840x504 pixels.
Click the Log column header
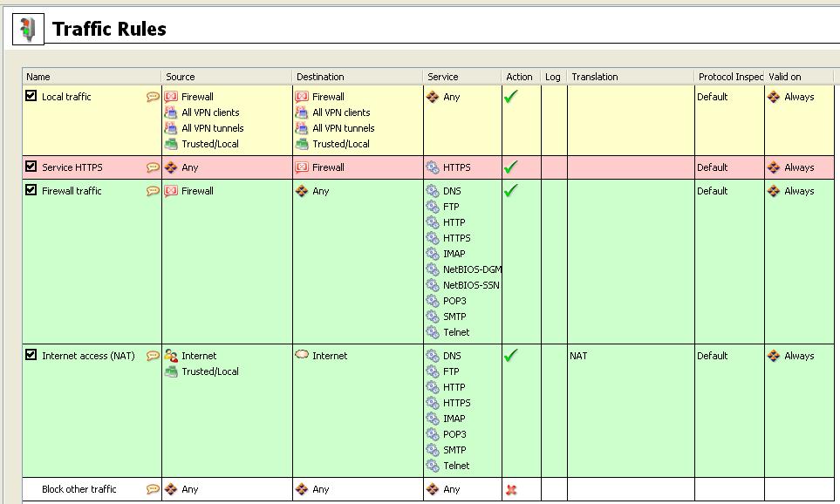[554, 77]
